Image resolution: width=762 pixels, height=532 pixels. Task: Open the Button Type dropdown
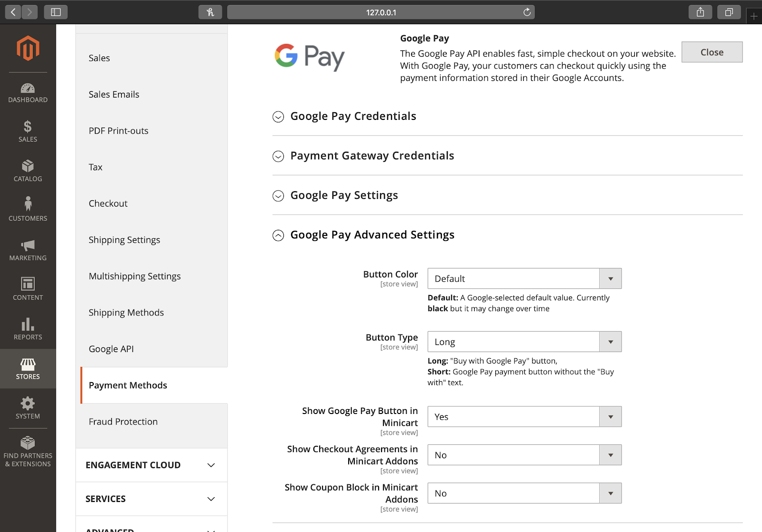point(524,342)
